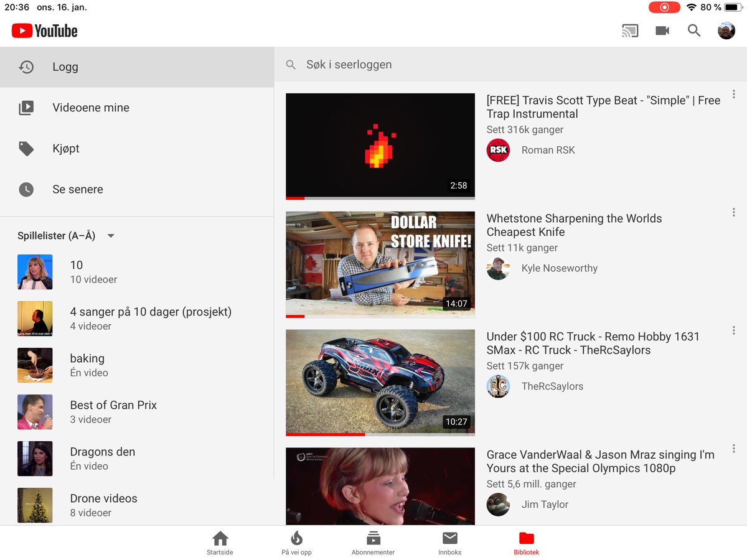Tap the 20:36 clock in status bar

pyautogui.click(x=17, y=7)
